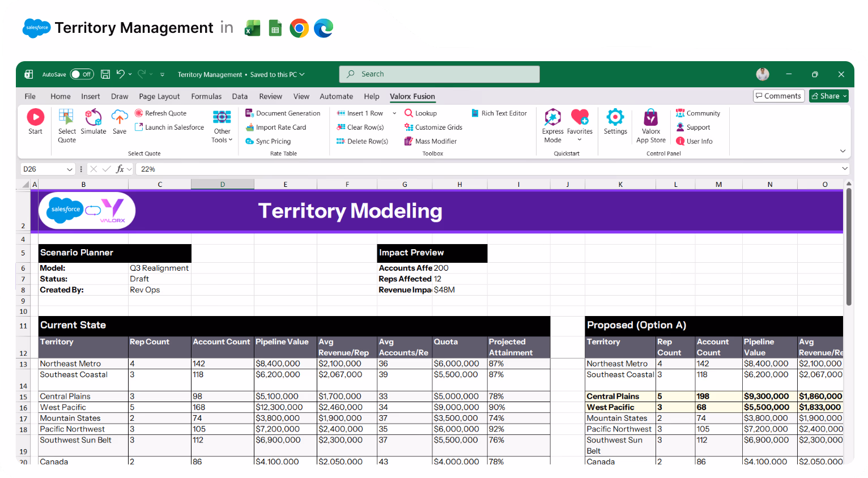Click inside the Search box
The height and width of the screenshot is (478, 868).
click(x=439, y=74)
